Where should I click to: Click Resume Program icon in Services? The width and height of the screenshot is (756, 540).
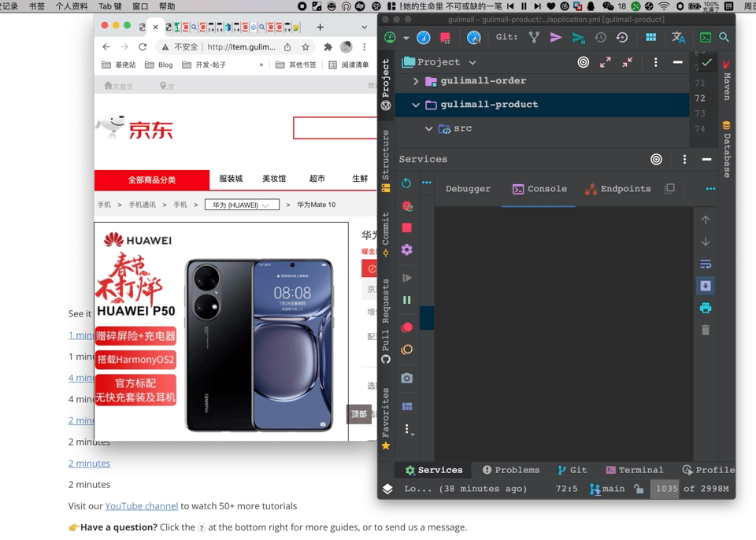(407, 278)
